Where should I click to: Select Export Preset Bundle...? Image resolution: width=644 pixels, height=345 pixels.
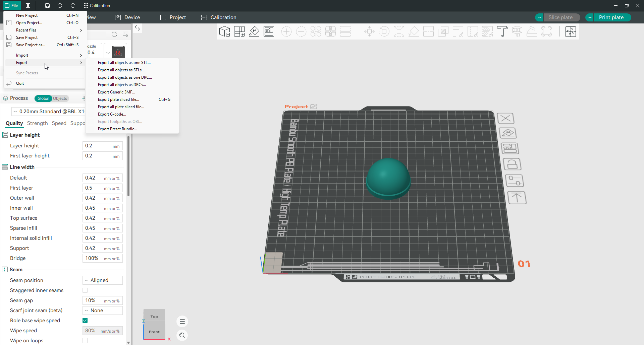[132, 129]
